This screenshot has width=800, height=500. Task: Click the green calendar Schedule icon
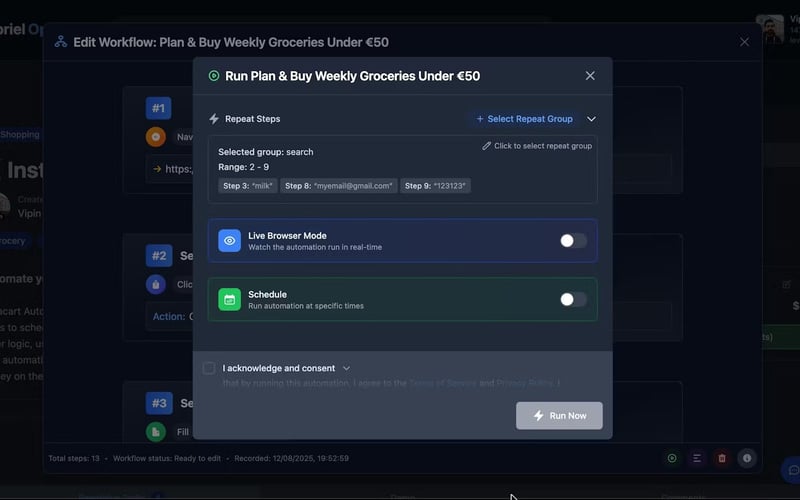pyautogui.click(x=230, y=299)
